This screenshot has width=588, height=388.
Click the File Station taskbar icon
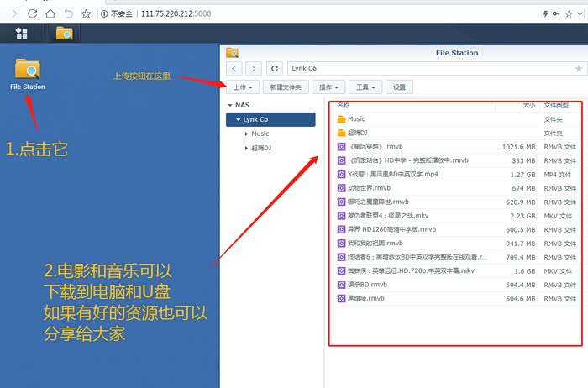pyautogui.click(x=64, y=34)
